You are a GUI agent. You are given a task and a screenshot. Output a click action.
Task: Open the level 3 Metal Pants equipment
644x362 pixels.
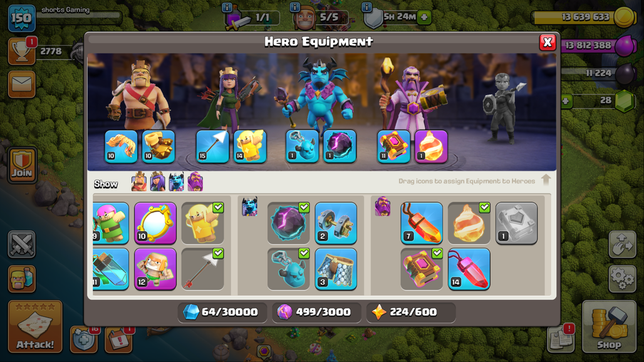pyautogui.click(x=336, y=269)
